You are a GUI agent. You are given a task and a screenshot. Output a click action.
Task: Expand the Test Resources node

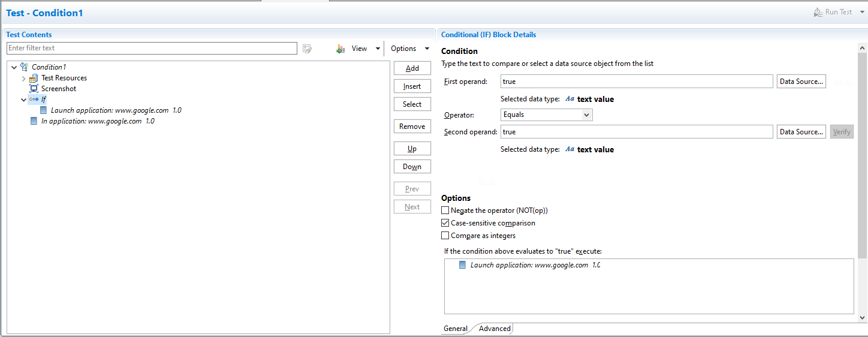pos(24,79)
